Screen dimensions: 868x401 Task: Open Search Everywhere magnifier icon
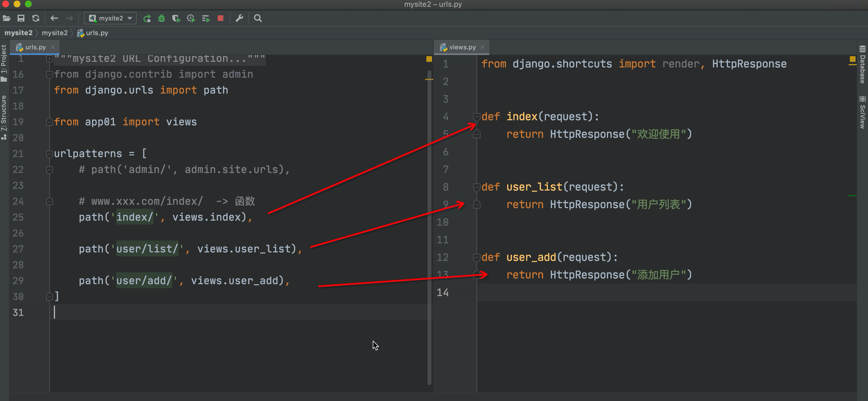pyautogui.click(x=258, y=18)
